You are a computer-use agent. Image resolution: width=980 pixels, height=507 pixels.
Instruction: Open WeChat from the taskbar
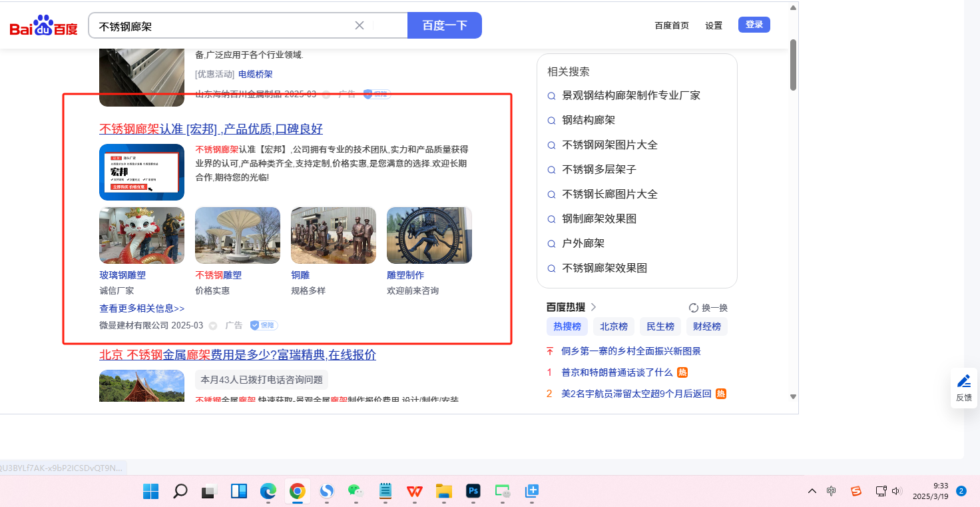(356, 492)
